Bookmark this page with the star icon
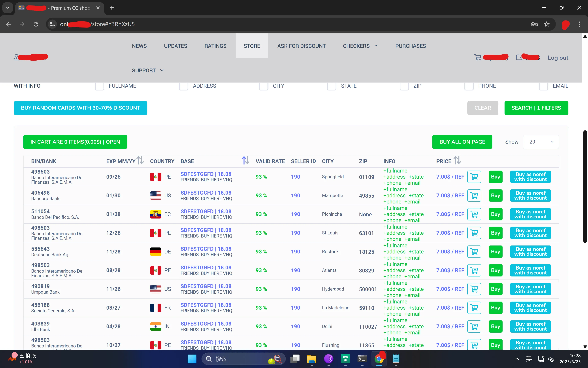This screenshot has height=368, width=588. 547,24
